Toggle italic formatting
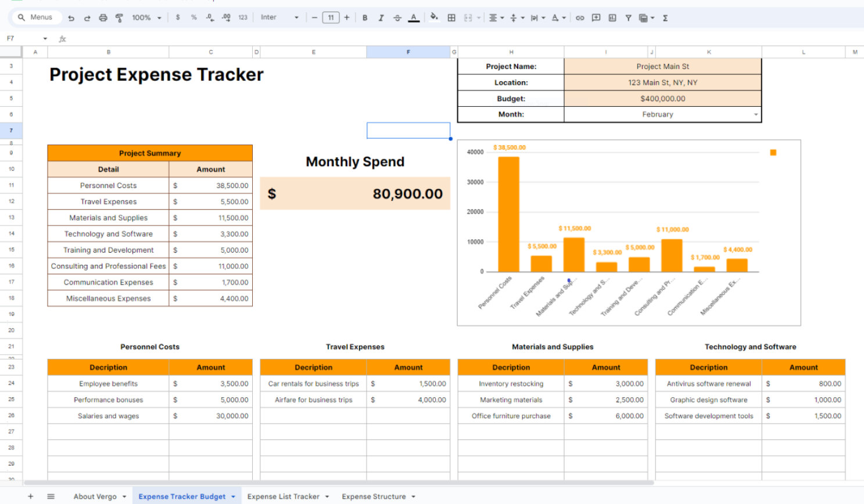 pos(381,17)
